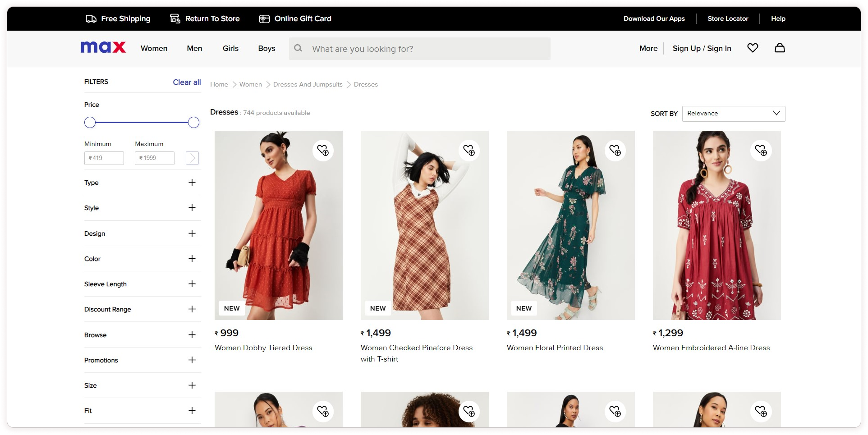868x435 pixels.
Task: Click Sign Up / Sign In
Action: click(x=702, y=48)
